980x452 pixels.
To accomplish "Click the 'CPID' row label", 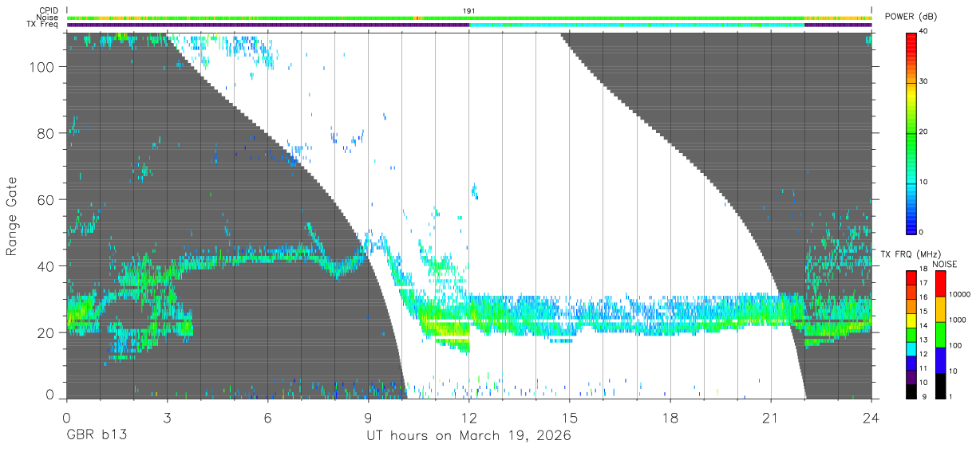I will (x=49, y=11).
